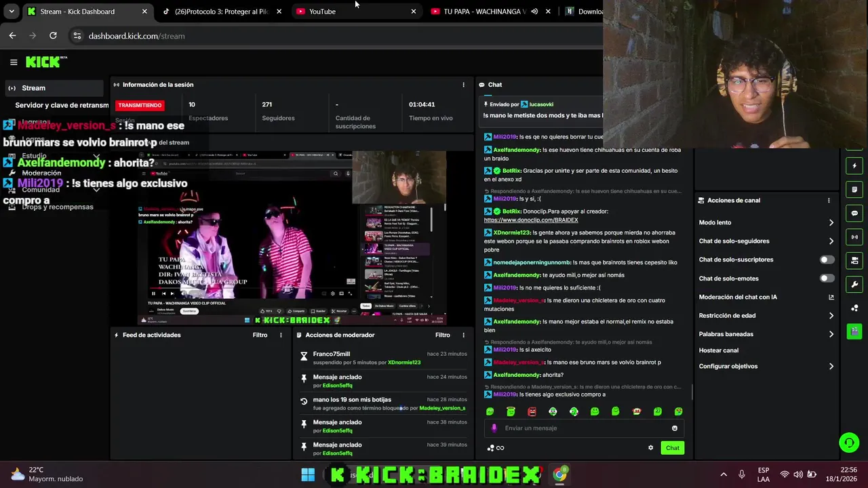Open Feed de actividades three-dot menu
The height and width of the screenshot is (488, 868).
(281, 335)
